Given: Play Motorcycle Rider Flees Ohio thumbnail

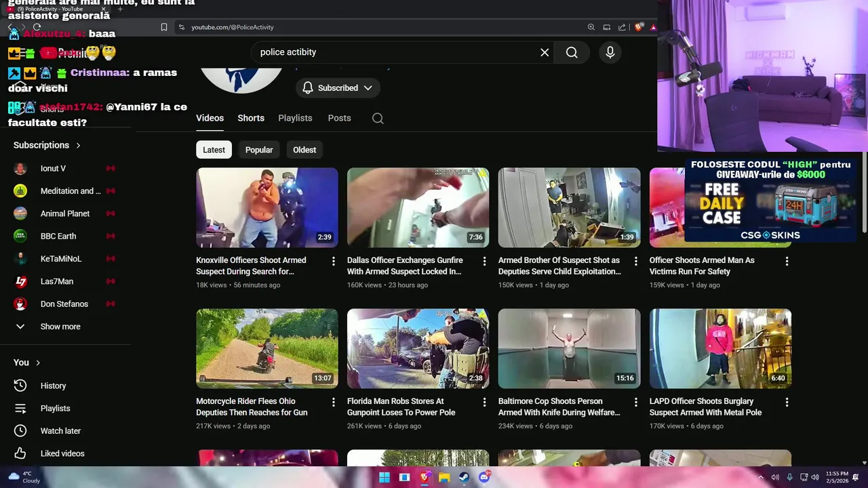Looking at the screenshot, I should pos(267,348).
